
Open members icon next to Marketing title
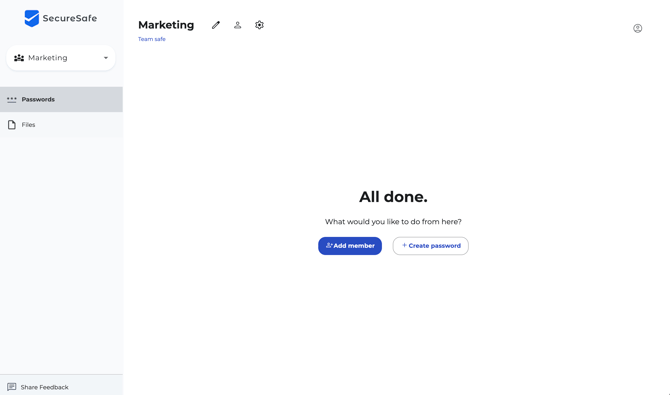[238, 25]
